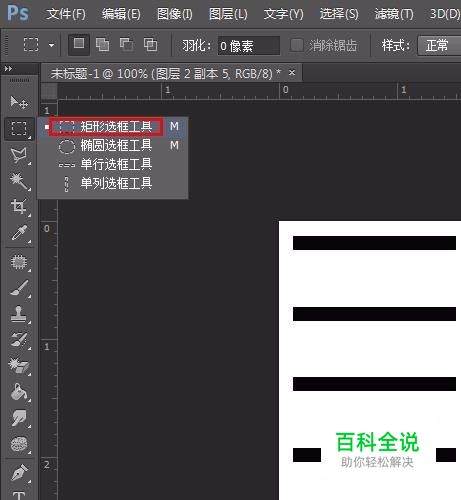Select the Rectangular Marquee tool in toolbar
The width and height of the screenshot is (461, 500).
19,128
